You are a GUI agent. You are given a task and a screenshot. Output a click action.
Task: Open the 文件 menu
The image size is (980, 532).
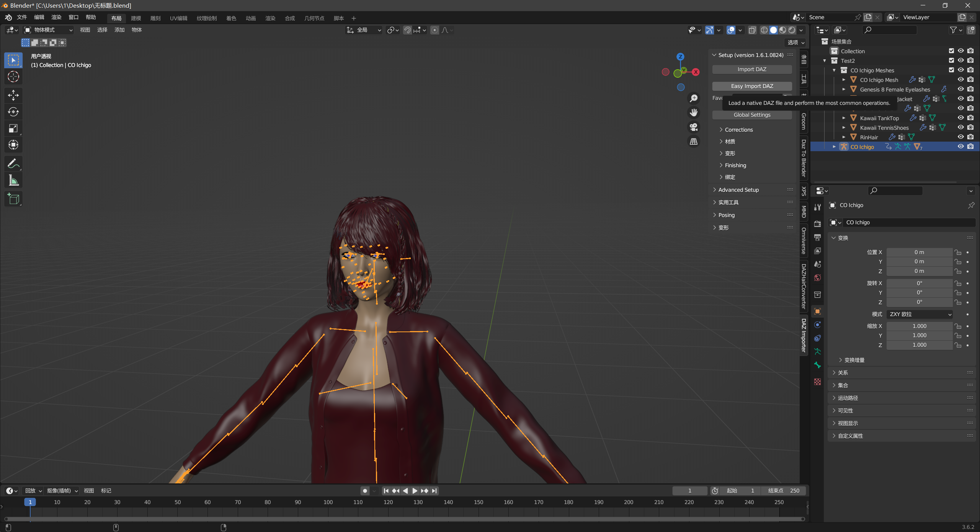click(22, 17)
